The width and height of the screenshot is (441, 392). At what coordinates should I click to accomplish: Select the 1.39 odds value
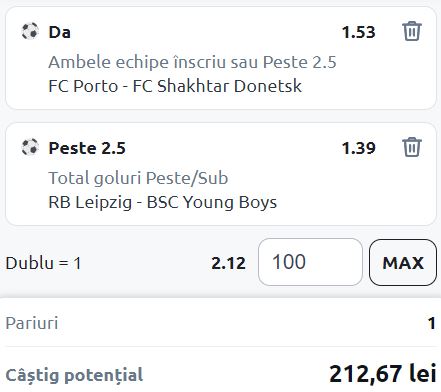(x=359, y=148)
